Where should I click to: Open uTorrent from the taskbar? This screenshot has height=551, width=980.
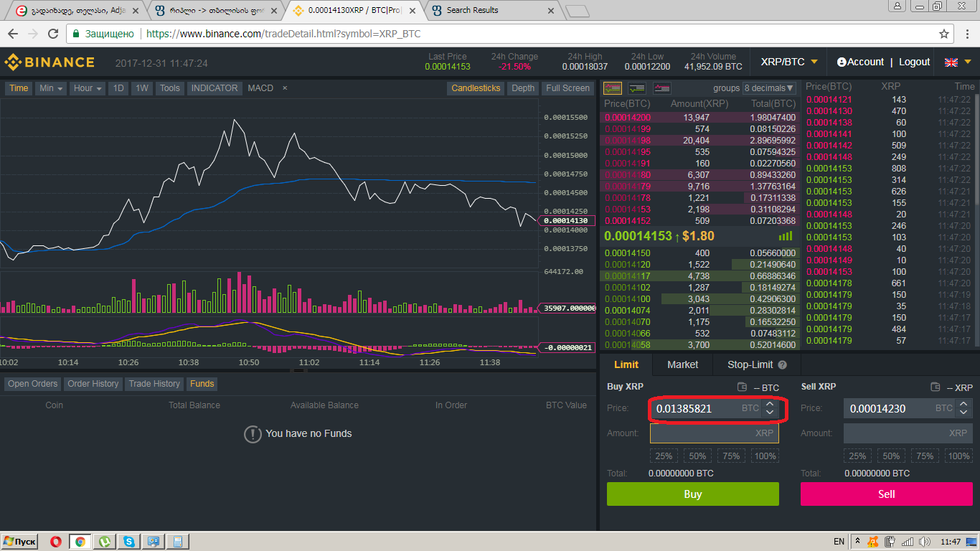click(x=105, y=542)
